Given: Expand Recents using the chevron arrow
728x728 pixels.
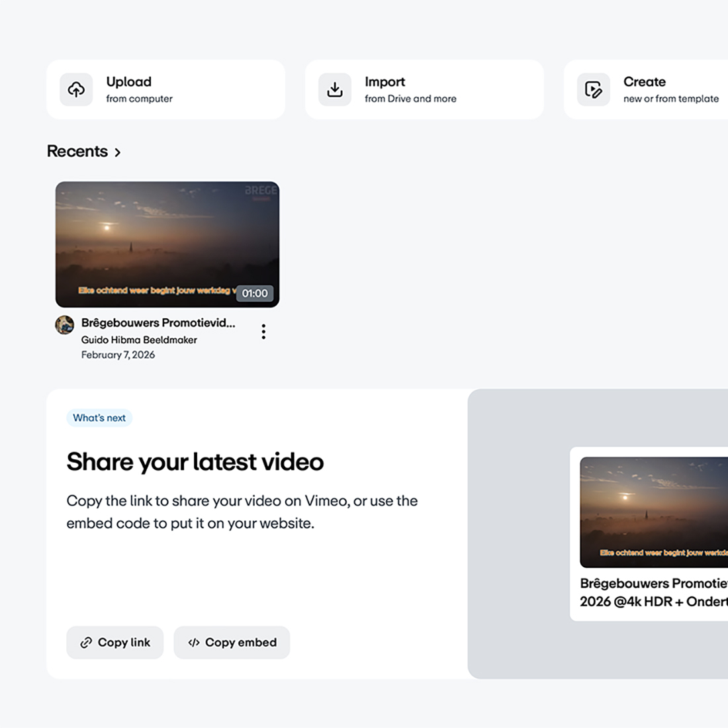Looking at the screenshot, I should [x=118, y=152].
